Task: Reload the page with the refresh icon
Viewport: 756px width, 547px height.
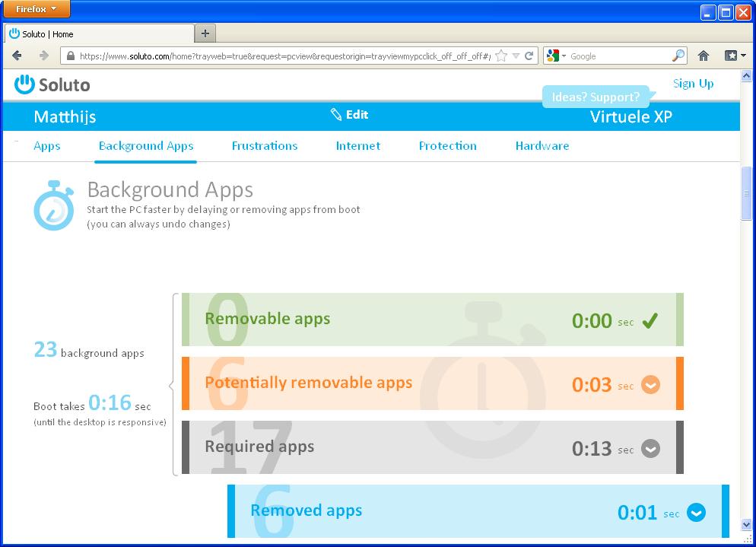Action: (x=529, y=56)
